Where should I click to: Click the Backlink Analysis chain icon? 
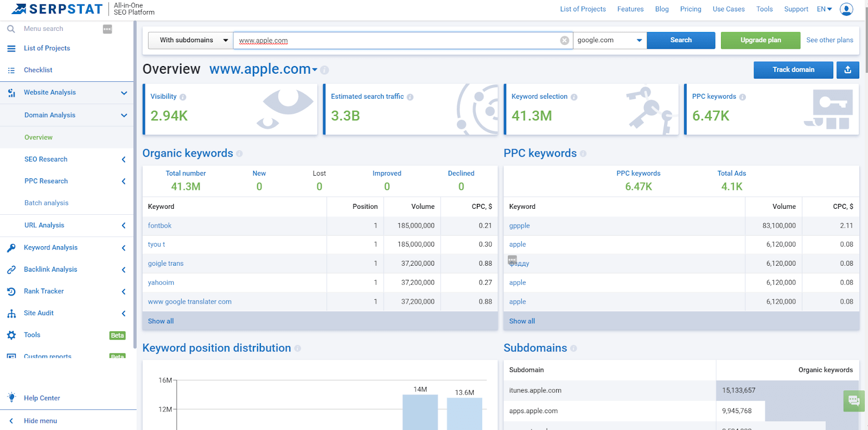[x=11, y=269]
